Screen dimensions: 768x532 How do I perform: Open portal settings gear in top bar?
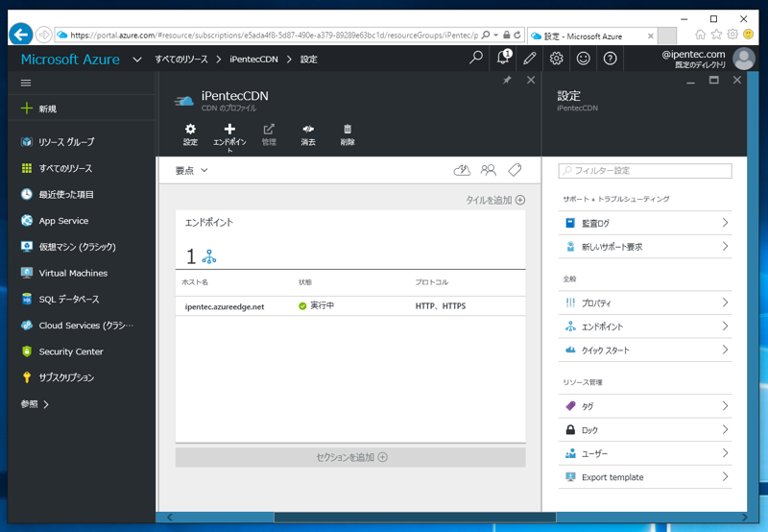tap(557, 59)
